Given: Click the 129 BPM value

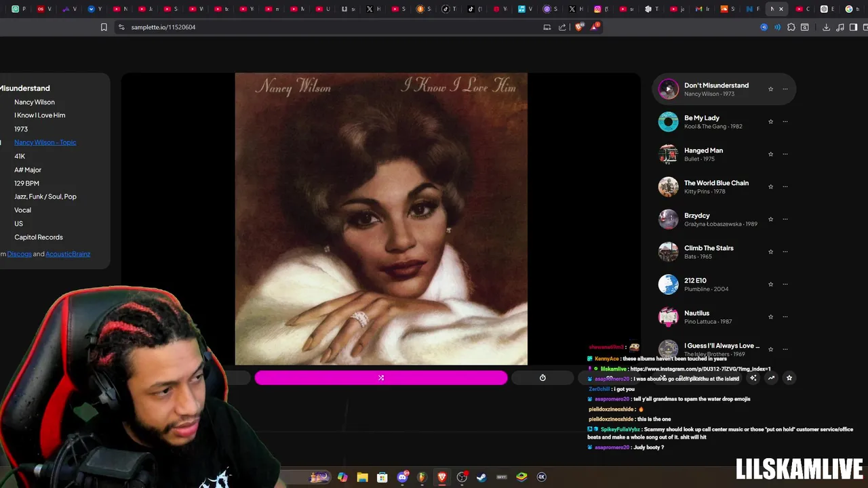Looking at the screenshot, I should coord(26,183).
